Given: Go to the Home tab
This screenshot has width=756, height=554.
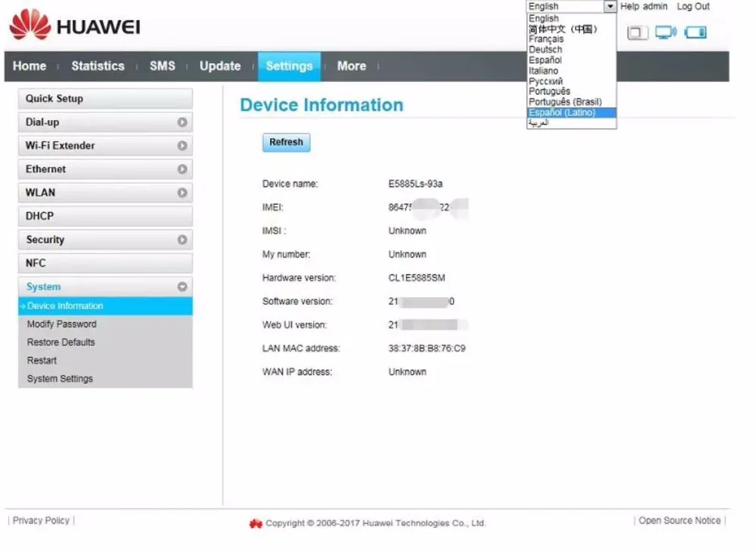Looking at the screenshot, I should pos(29,66).
